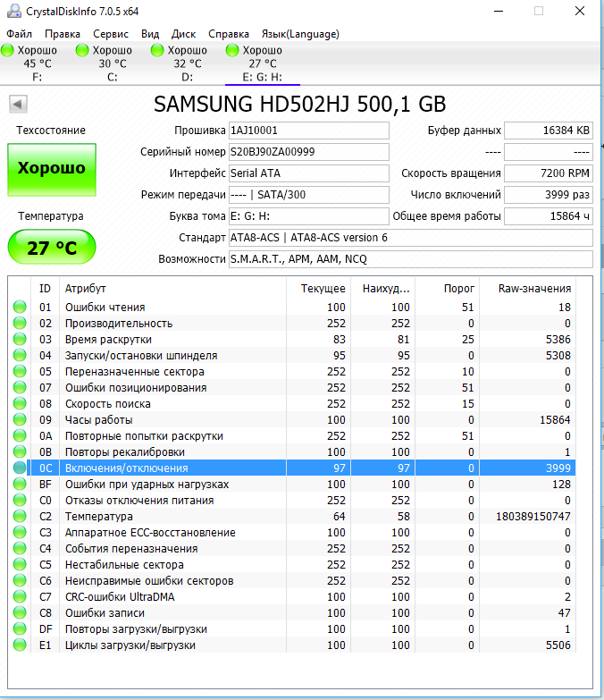
Task: Select disk F: with 45 °C
Action: tap(38, 63)
